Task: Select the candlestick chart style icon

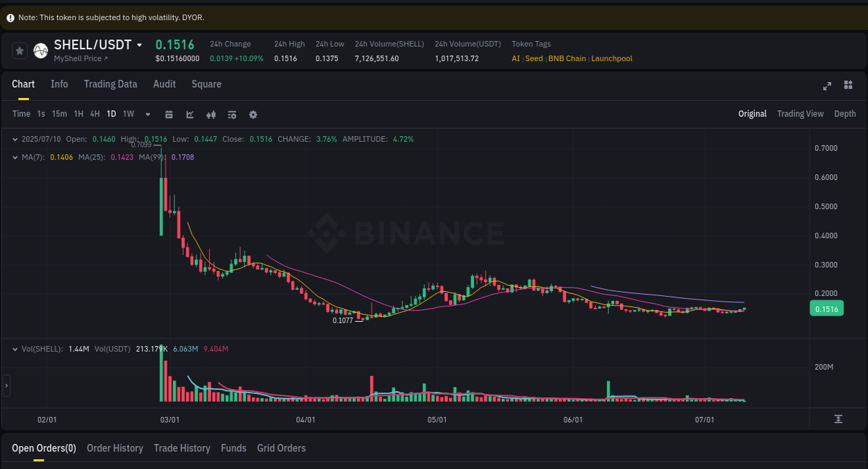Action: (x=210, y=114)
